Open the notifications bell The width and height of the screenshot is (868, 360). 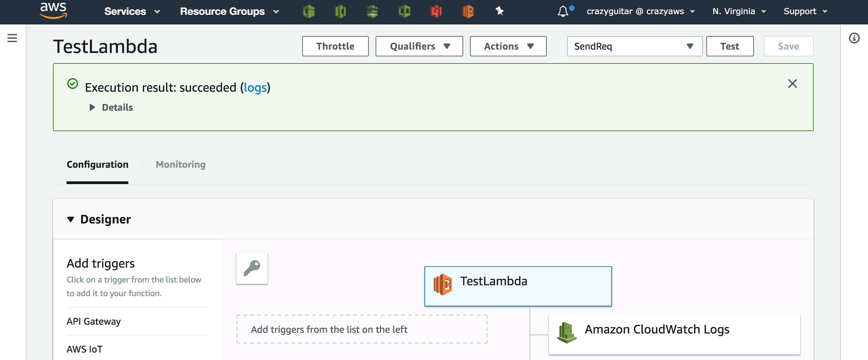[x=563, y=12]
